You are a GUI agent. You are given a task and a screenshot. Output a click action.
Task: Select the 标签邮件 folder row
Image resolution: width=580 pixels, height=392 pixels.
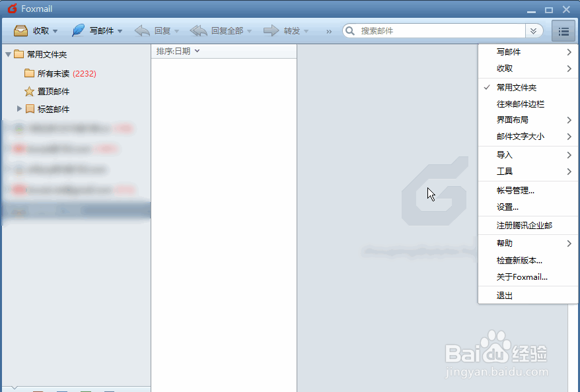77,109
